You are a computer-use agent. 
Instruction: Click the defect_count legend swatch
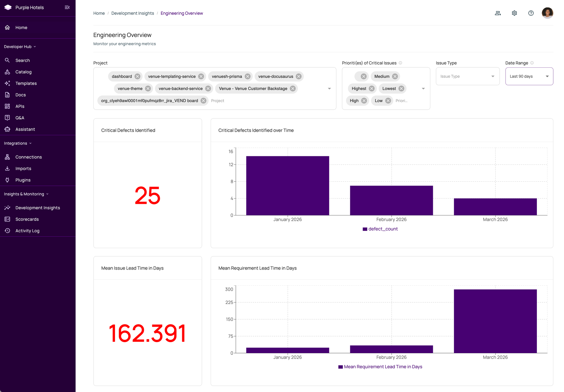(x=365, y=229)
